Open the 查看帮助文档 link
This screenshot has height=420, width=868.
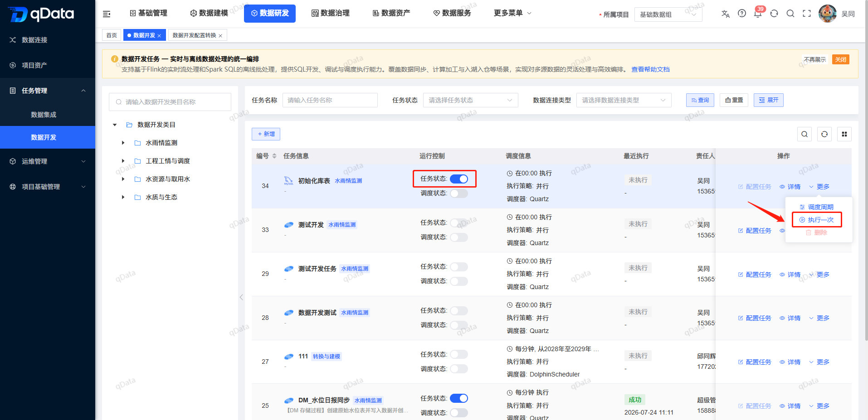pyautogui.click(x=650, y=69)
